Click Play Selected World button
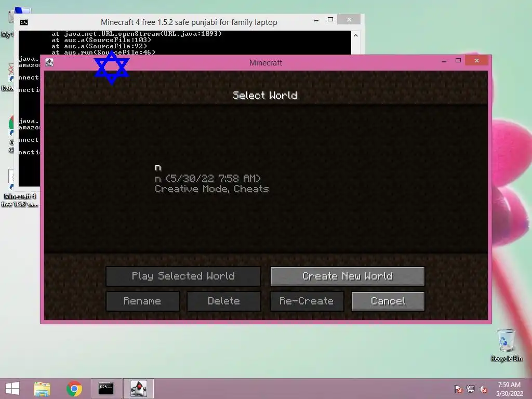 click(x=183, y=276)
